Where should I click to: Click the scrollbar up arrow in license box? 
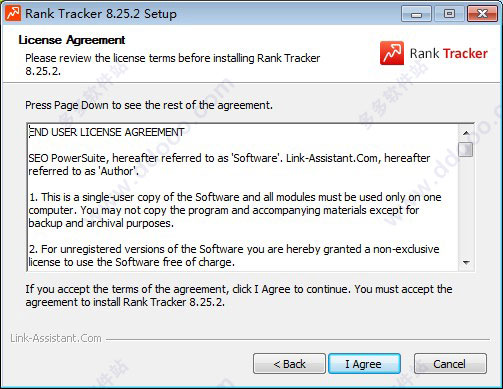[466, 133]
